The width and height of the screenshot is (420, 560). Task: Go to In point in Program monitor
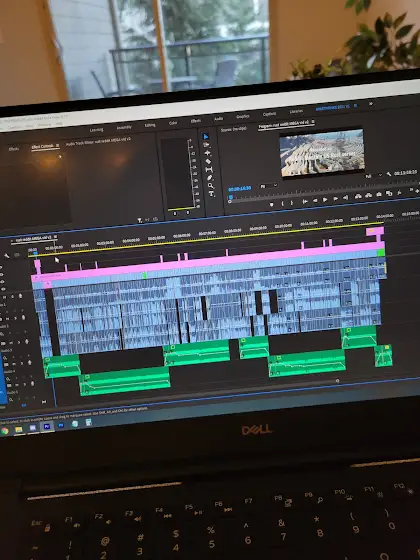point(305,201)
